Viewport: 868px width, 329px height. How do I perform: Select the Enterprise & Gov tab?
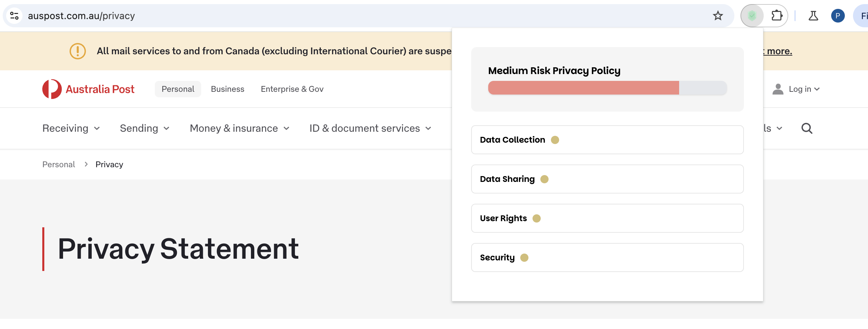[292, 89]
